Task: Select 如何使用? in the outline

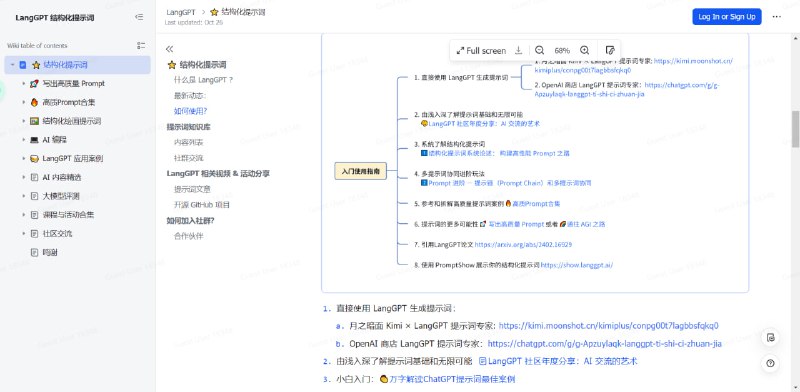Action: click(190, 111)
